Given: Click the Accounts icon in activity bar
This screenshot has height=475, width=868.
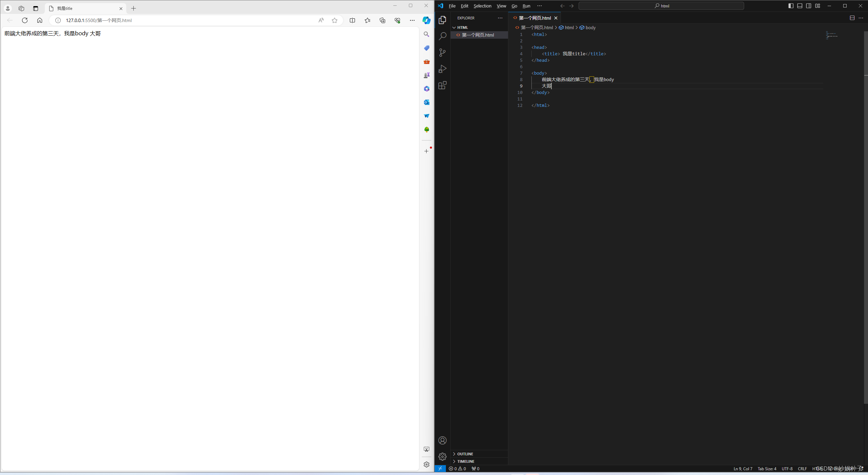Looking at the screenshot, I should coord(442,440).
